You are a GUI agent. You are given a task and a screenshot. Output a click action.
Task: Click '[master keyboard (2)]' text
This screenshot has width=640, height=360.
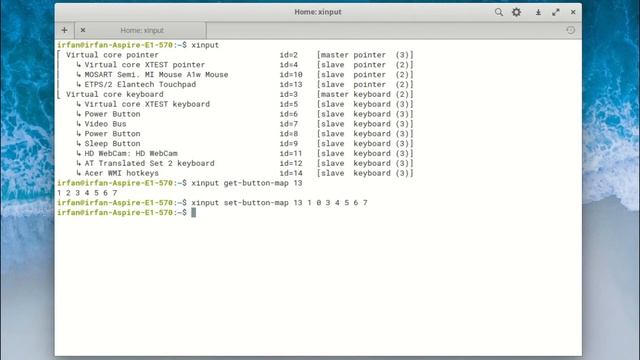365,94
